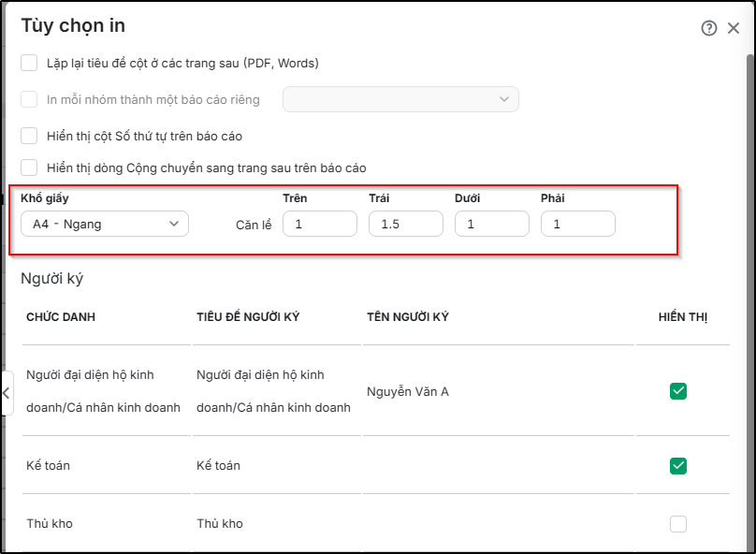Viewport: 756px width, 554px height.
Task: Select the Dưới margin input
Action: (492, 224)
